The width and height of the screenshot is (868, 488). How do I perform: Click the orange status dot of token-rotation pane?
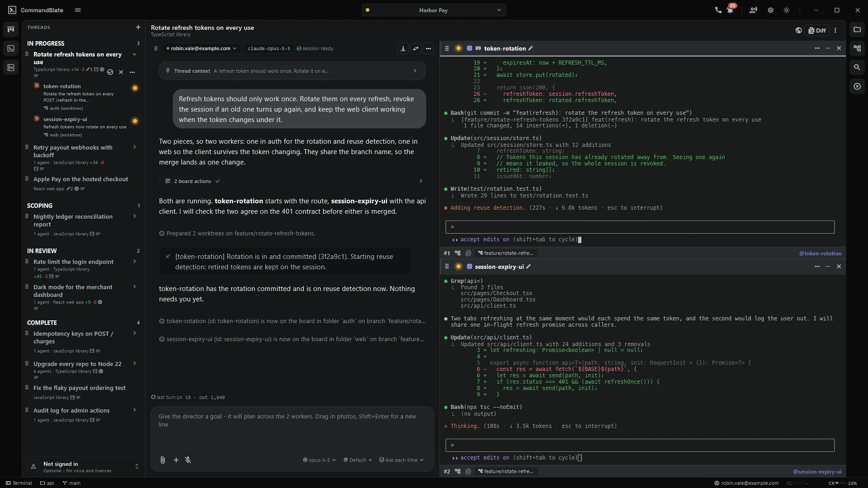(458, 48)
